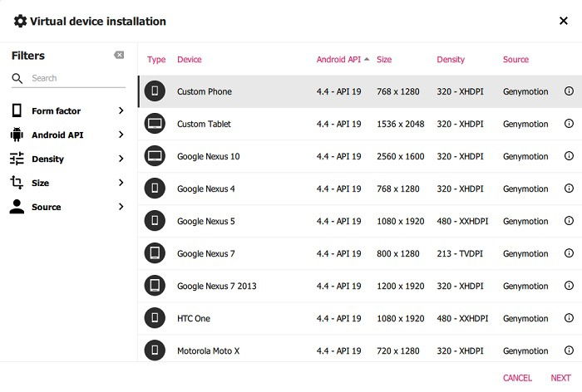This screenshot has width=582, height=392.
Task: Click the NEXT button
Action: (560, 378)
